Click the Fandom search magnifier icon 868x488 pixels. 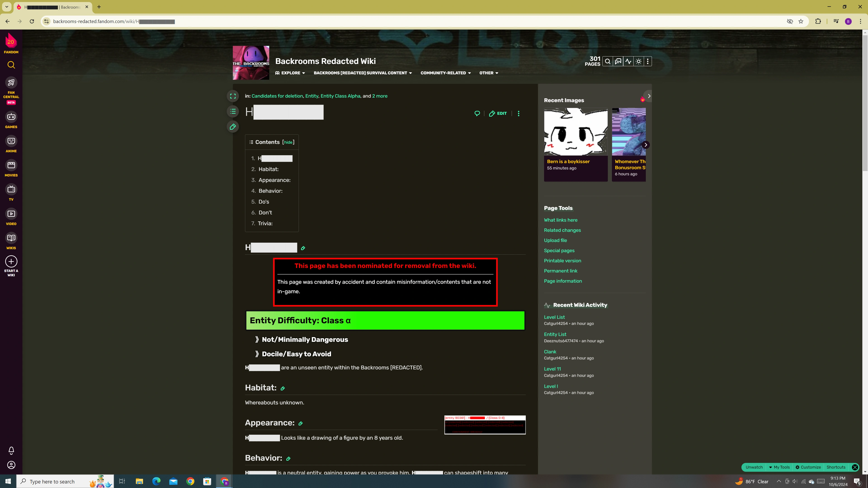point(11,65)
